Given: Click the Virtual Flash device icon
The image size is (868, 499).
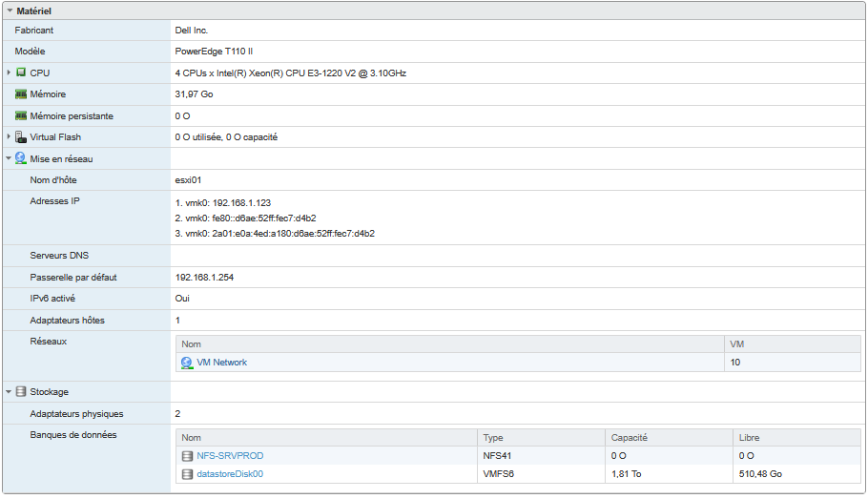Looking at the screenshot, I should point(21,137).
